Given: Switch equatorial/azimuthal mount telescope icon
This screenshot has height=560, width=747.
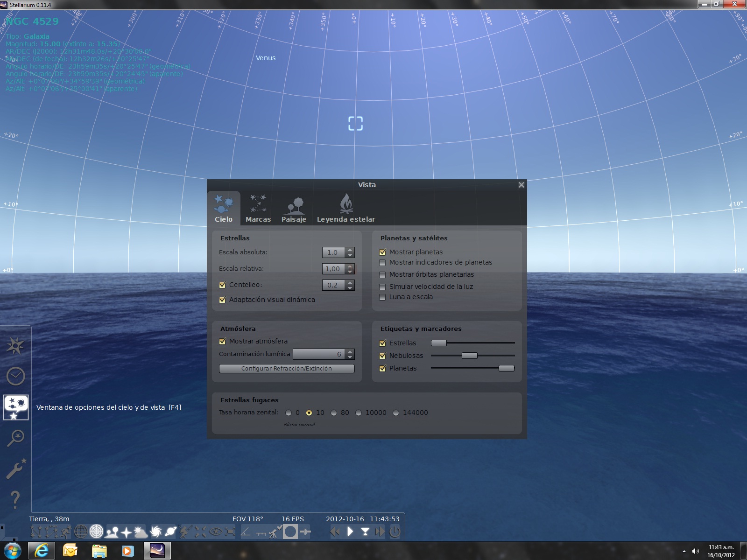Looking at the screenshot, I should [186, 532].
